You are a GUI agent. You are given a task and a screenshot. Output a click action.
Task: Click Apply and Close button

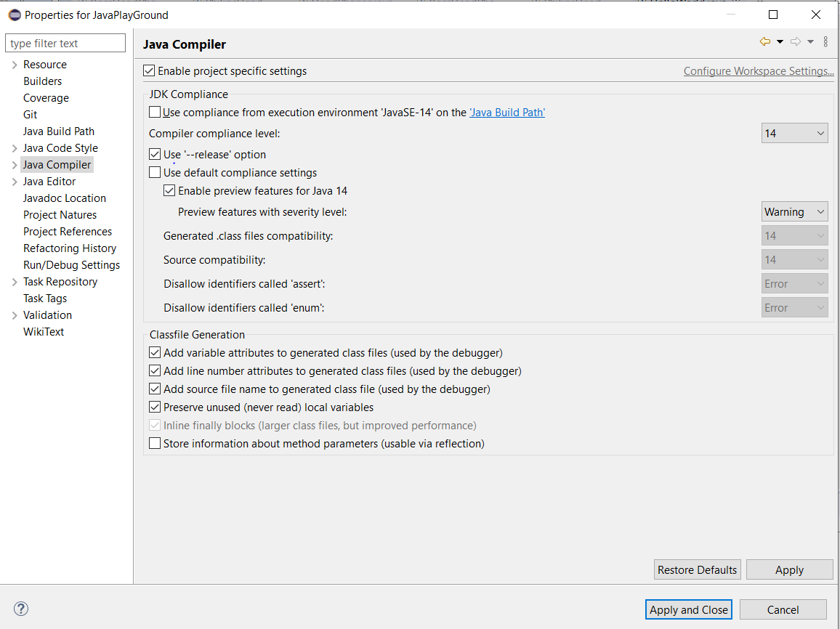(688, 609)
